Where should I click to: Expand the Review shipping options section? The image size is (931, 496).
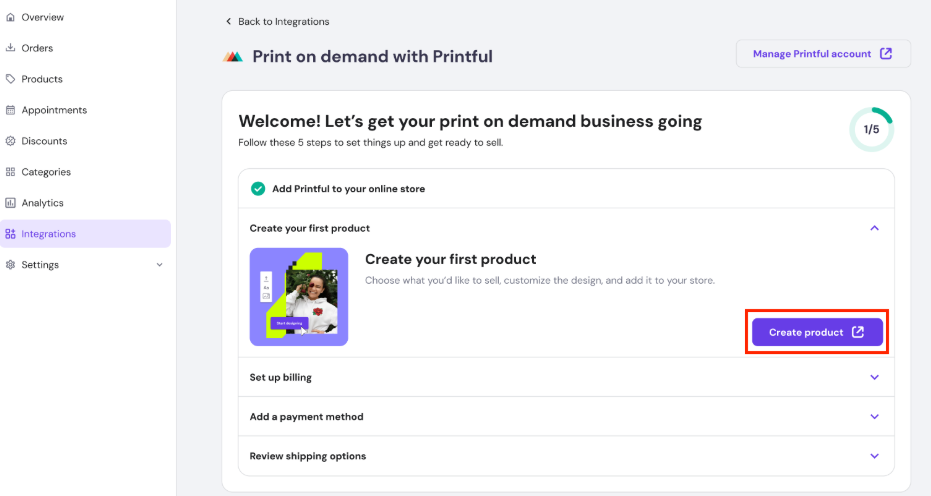874,456
